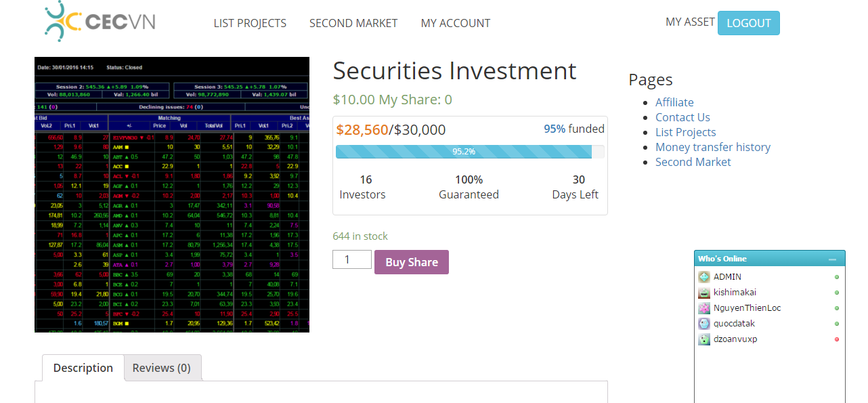Click the 95.2% funding progress bar
The height and width of the screenshot is (403, 868).
(x=464, y=152)
